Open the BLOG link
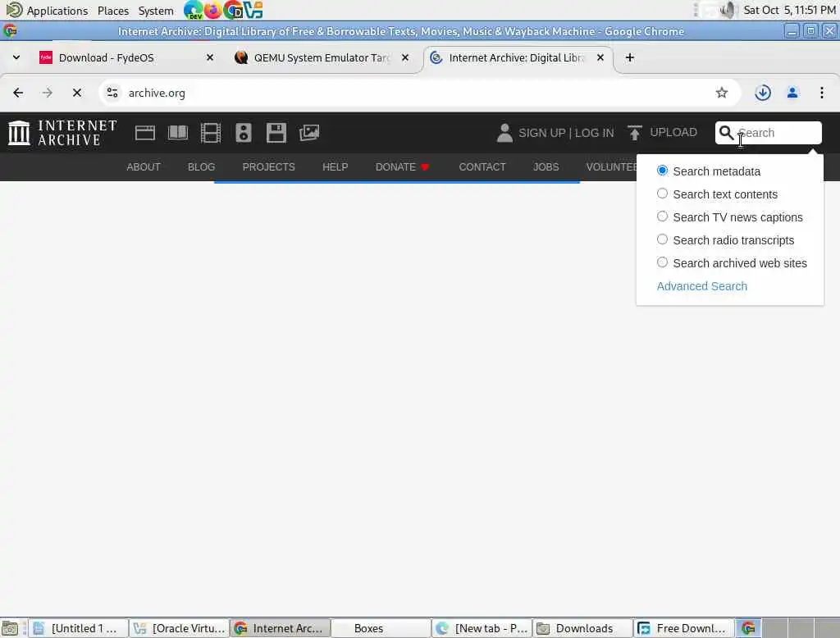 point(202,167)
